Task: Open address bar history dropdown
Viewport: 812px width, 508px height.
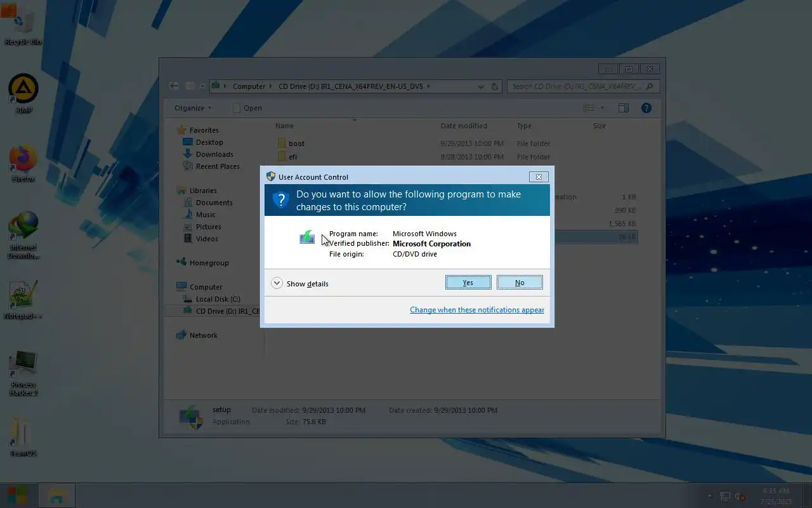Action: (x=481, y=86)
